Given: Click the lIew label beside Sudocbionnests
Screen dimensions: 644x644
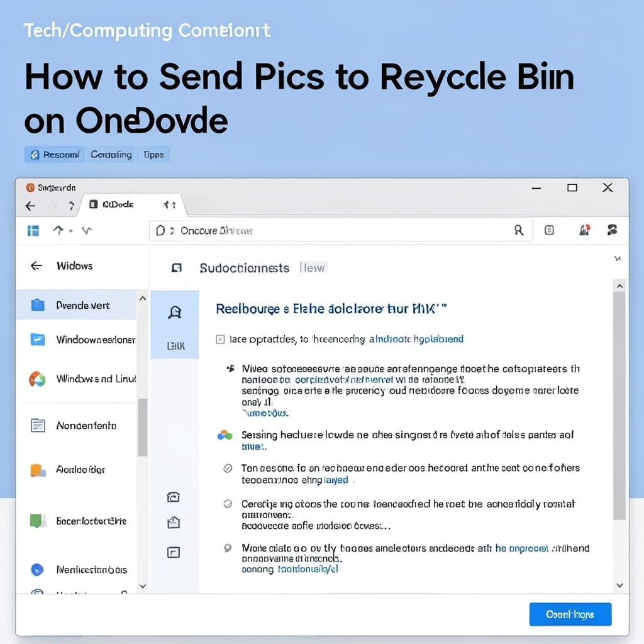Looking at the screenshot, I should pyautogui.click(x=313, y=268).
